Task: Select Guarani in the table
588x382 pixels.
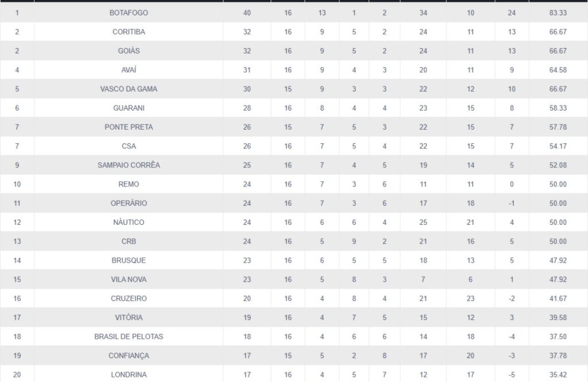Action: pos(129,108)
